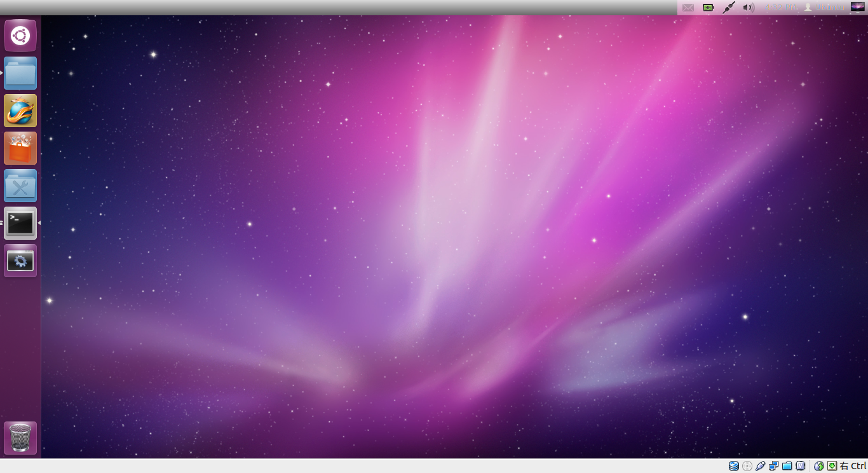Open the Files folder in the launcher
868x473 pixels.
[x=20, y=73]
